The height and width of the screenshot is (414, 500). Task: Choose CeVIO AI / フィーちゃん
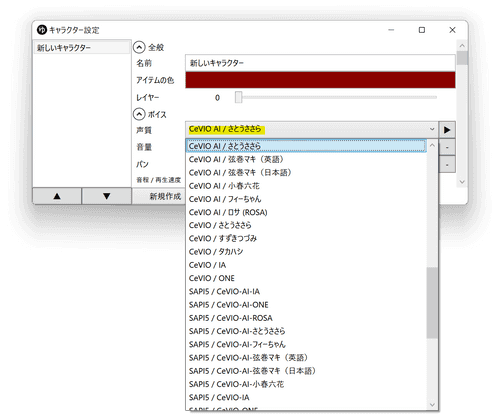[x=306, y=199]
